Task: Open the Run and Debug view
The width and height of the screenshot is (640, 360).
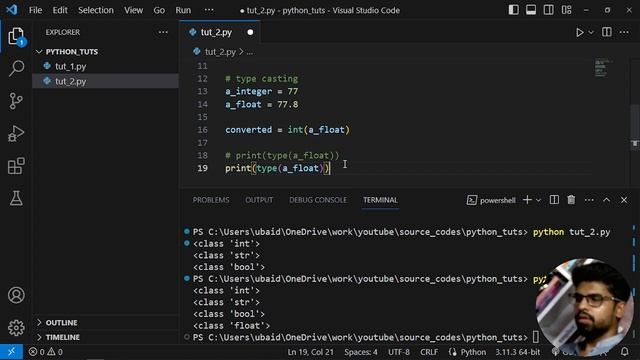Action: 16,133
